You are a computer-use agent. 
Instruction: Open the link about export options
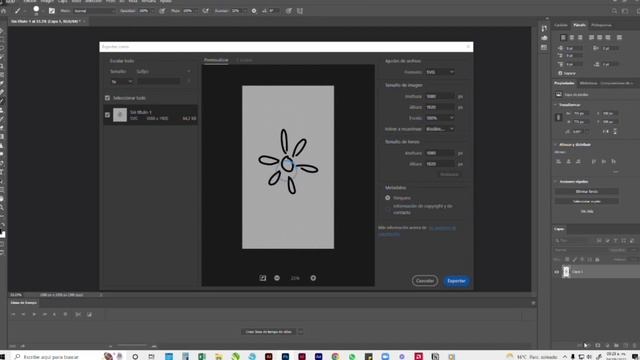coord(442,228)
